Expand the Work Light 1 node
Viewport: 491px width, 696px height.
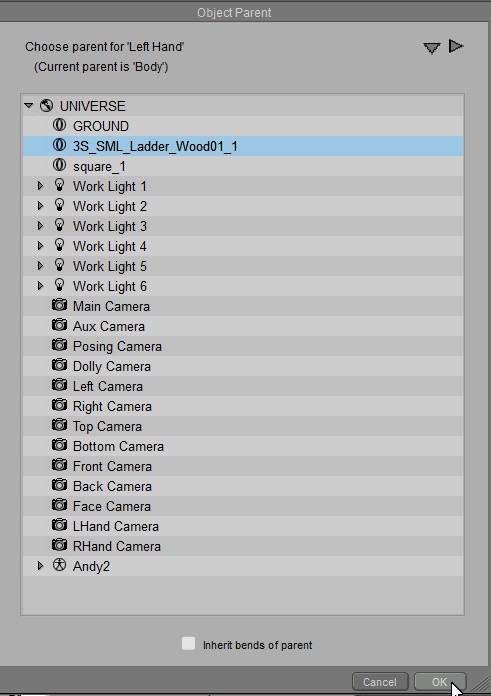click(x=40, y=186)
